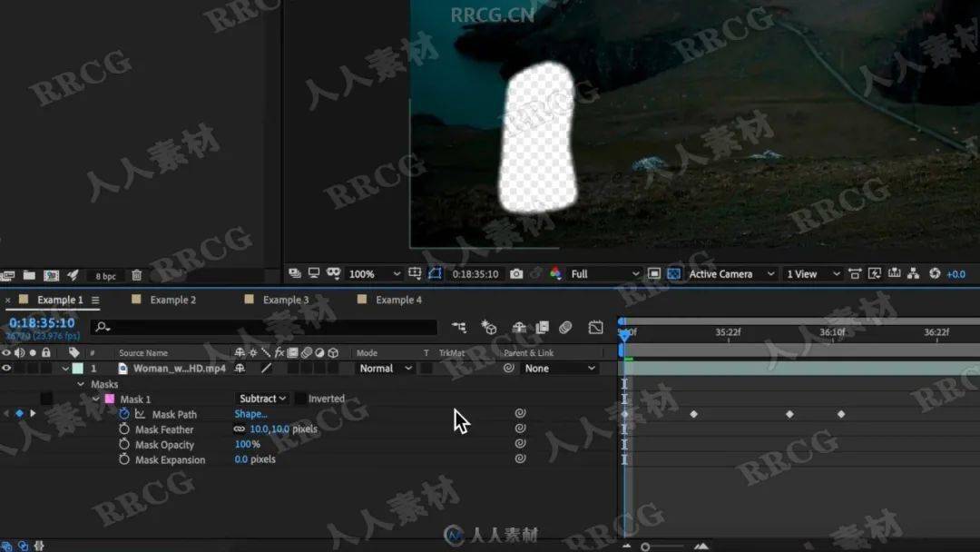This screenshot has height=552, width=980.
Task: Click the pink Mask 1 color swatch
Action: (x=110, y=399)
